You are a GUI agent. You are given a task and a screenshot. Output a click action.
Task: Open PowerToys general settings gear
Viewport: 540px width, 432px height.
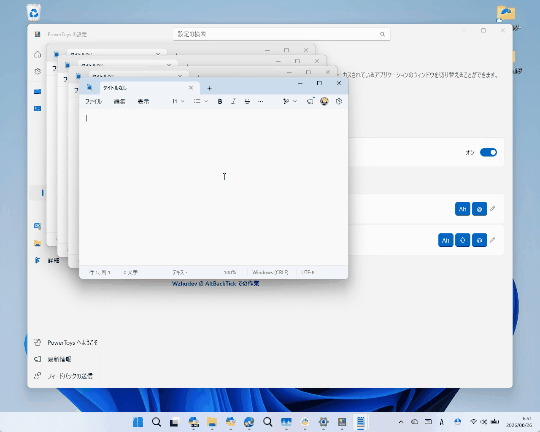pos(38,71)
